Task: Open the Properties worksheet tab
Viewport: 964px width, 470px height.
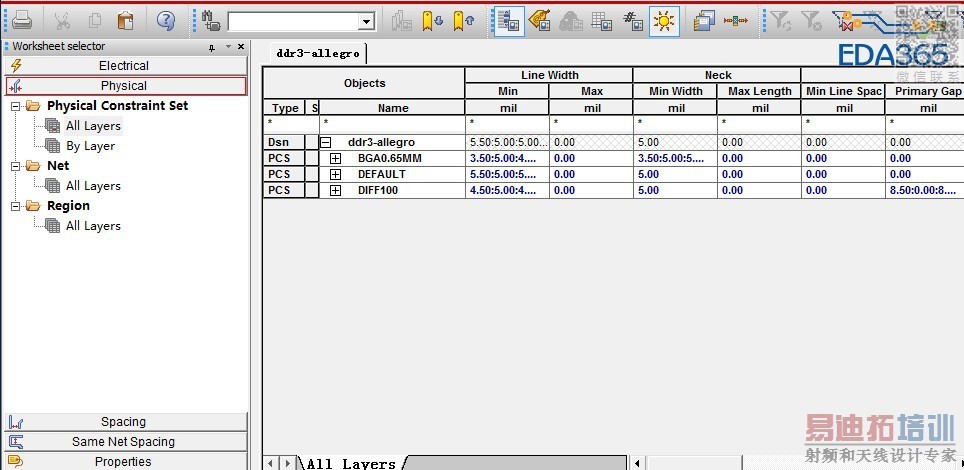Action: point(126,461)
